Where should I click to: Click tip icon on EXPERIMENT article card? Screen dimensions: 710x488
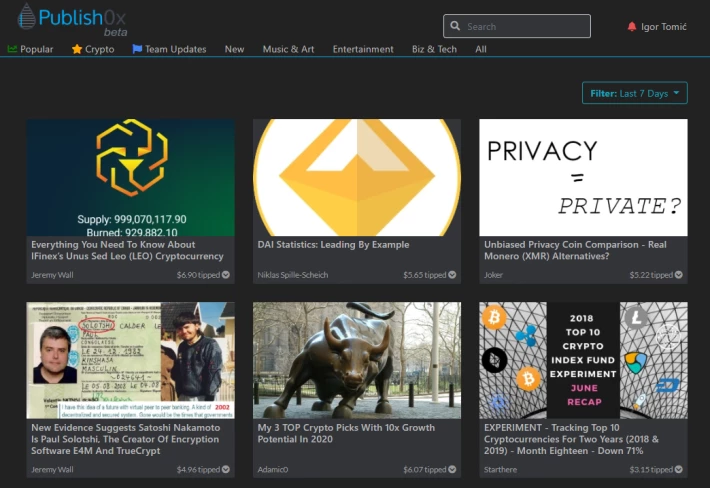(x=678, y=469)
